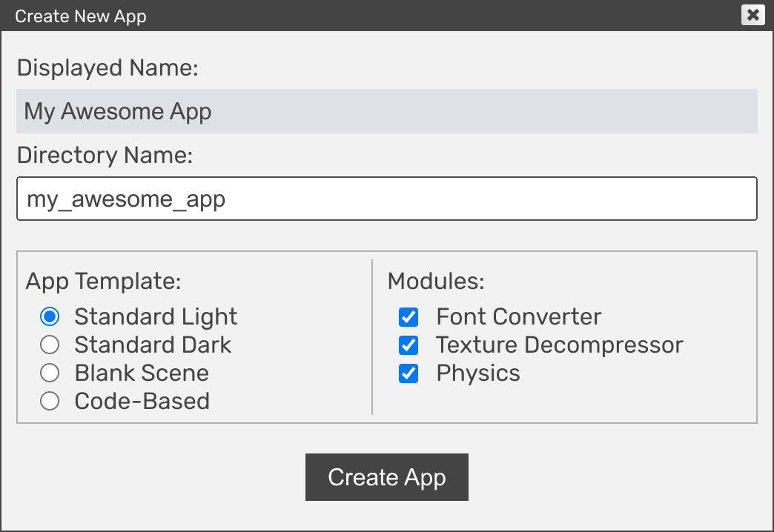This screenshot has height=532, width=774.
Task: Click the Displayed Name label
Action: click(107, 68)
